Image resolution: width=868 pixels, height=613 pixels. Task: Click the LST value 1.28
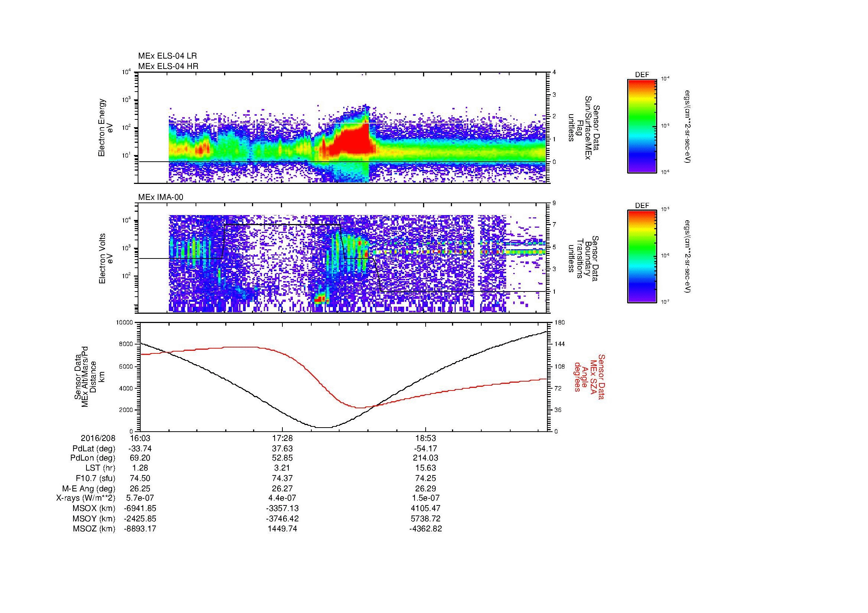click(140, 468)
